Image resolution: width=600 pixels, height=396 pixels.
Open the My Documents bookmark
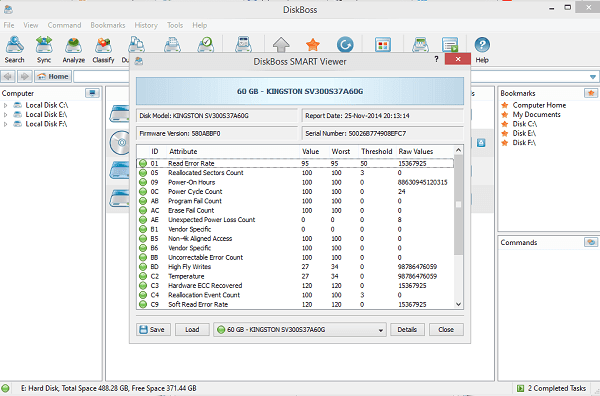(x=536, y=115)
